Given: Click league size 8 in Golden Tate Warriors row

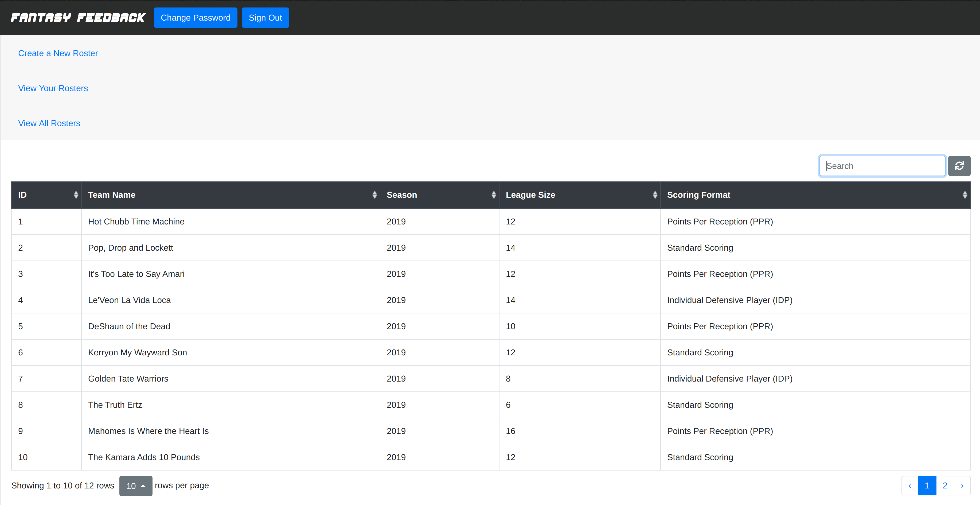Looking at the screenshot, I should pos(508,379).
